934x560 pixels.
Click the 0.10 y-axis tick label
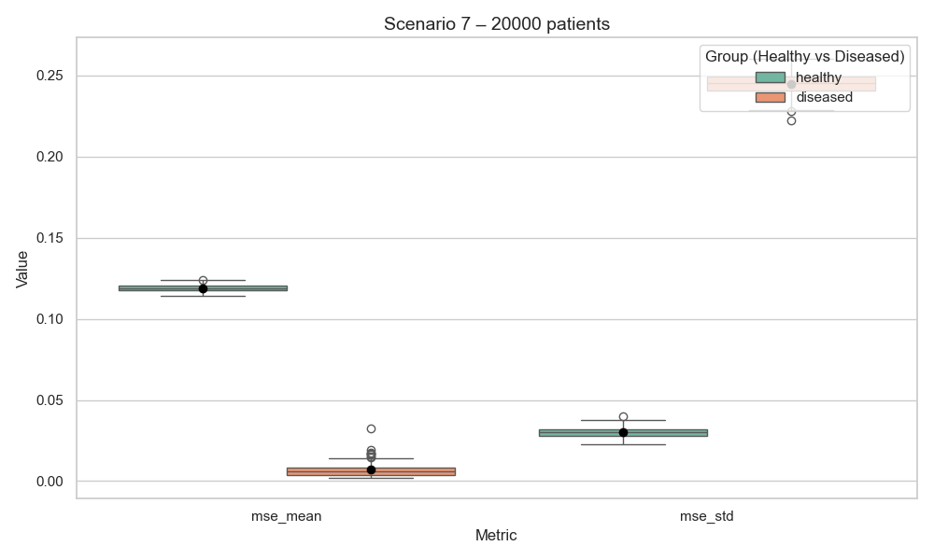pos(50,319)
